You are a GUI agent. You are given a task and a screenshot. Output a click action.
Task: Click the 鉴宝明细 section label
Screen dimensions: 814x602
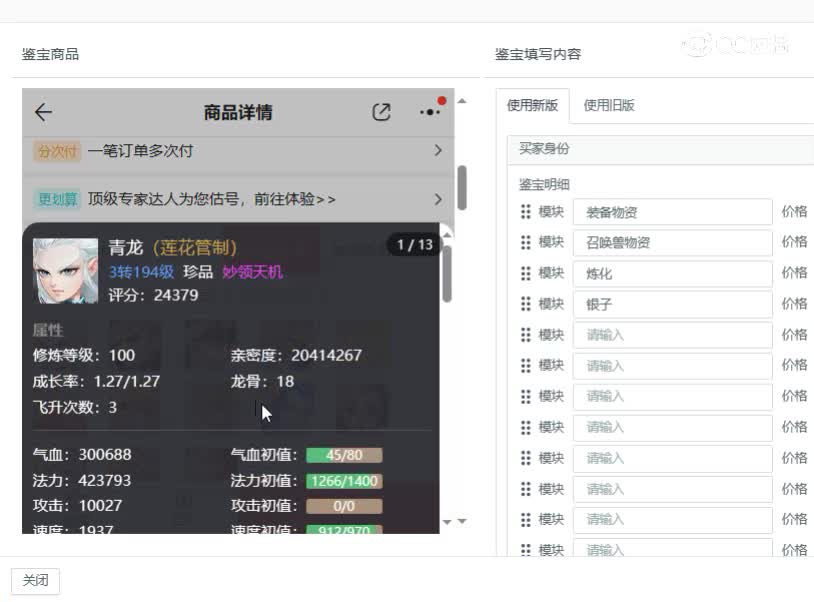[544, 184]
